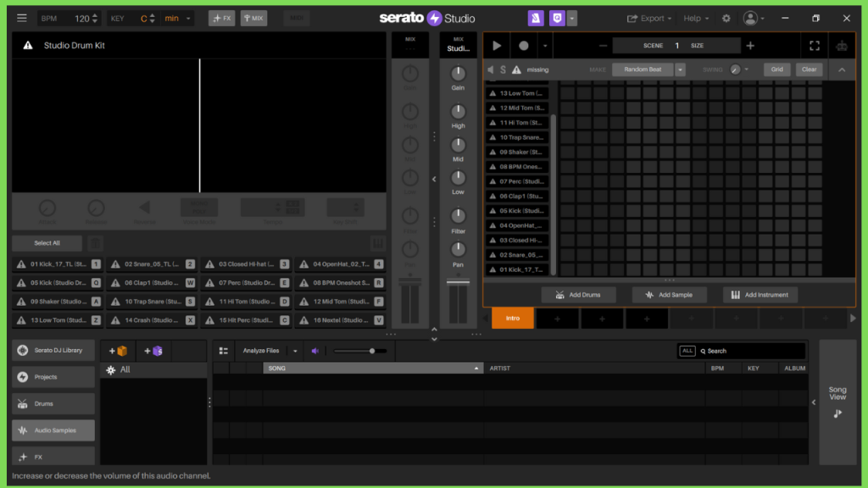The height and width of the screenshot is (488, 868).
Task: Open Serato DJ Library section
Action: 53,350
